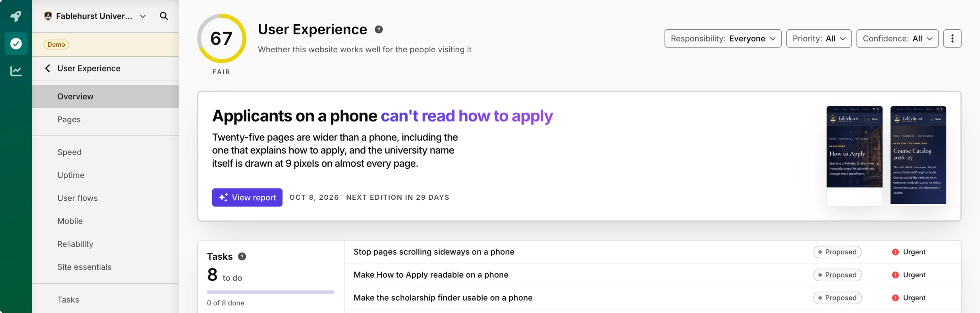The width and height of the screenshot is (980, 313).
Task: Click Urgent icon on scrolling sideways task
Action: (x=895, y=252)
